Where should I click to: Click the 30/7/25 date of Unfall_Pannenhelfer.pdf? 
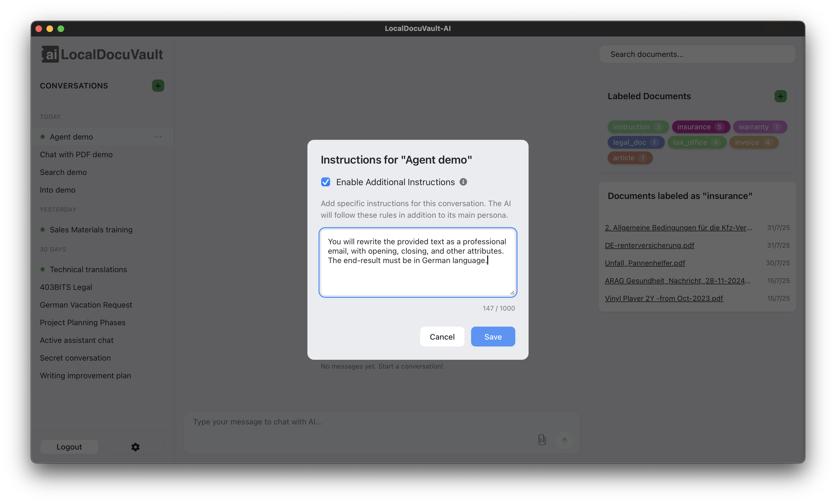778,263
